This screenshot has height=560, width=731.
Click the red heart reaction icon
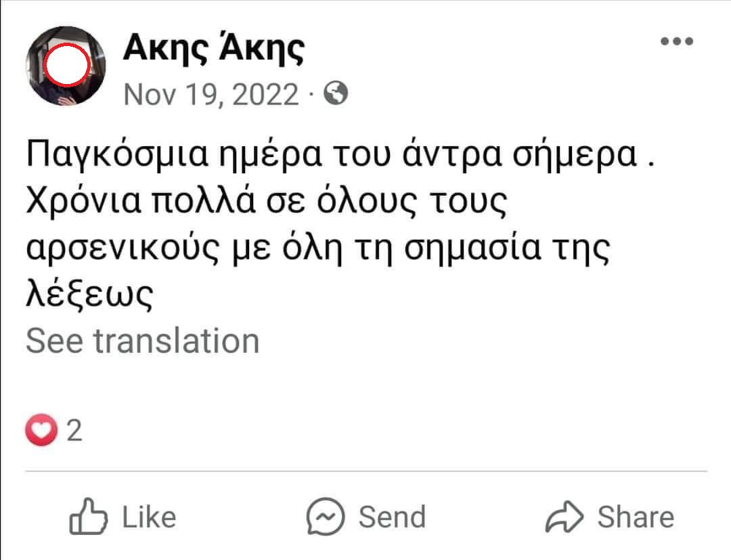pos(41,431)
